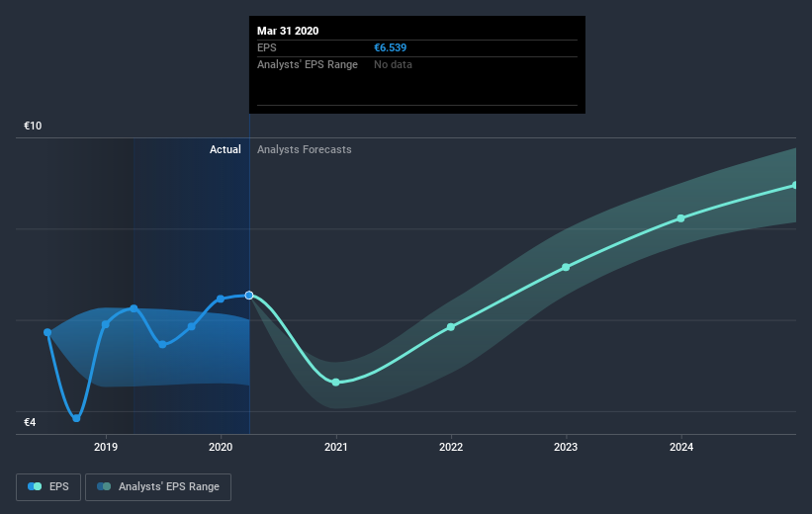Click the Actual section label
This screenshot has width=812, height=514.
coord(226,149)
